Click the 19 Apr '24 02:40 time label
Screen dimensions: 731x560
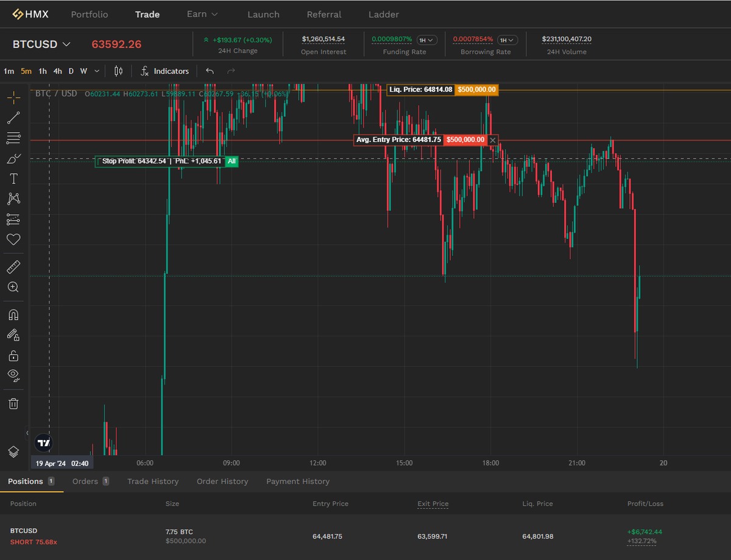click(x=62, y=463)
